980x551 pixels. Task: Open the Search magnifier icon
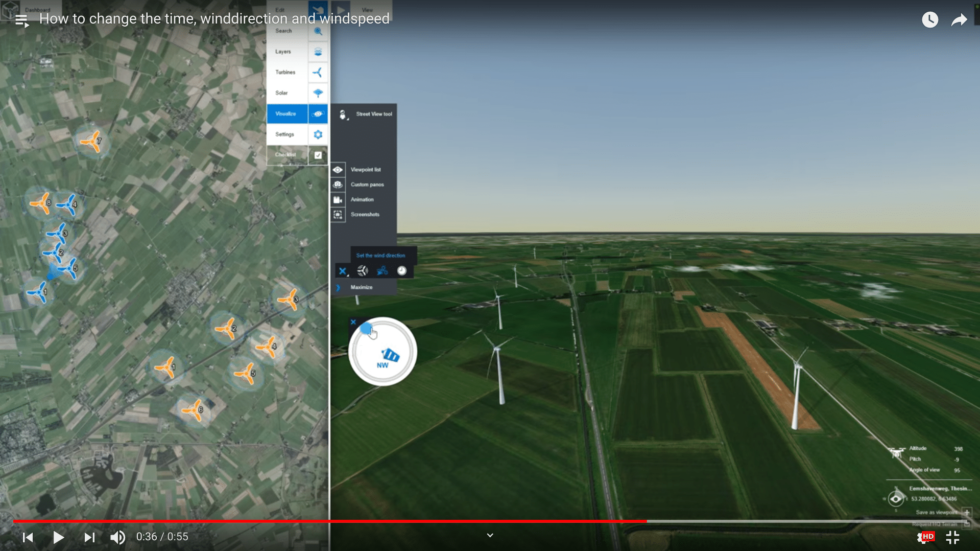point(318,31)
